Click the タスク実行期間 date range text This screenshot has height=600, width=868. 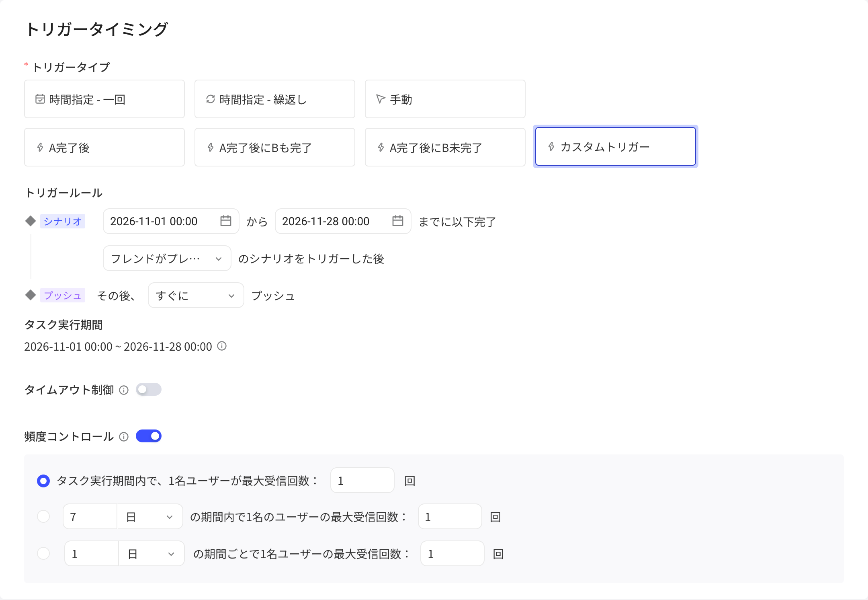tap(118, 346)
